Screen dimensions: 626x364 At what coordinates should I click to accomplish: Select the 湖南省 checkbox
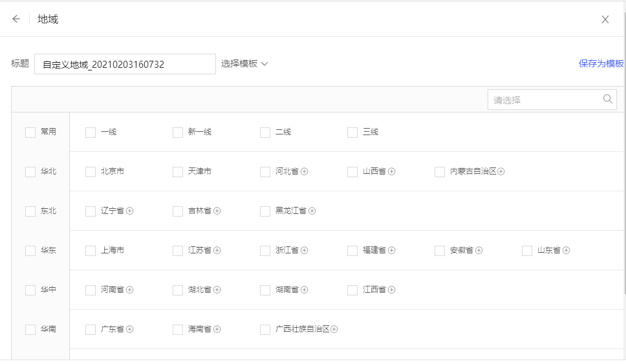[265, 290]
